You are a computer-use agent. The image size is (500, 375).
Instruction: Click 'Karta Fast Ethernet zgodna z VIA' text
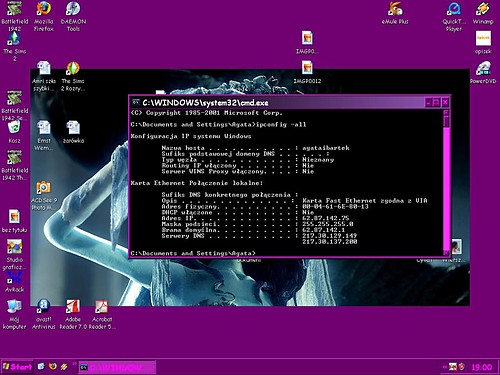(x=365, y=200)
